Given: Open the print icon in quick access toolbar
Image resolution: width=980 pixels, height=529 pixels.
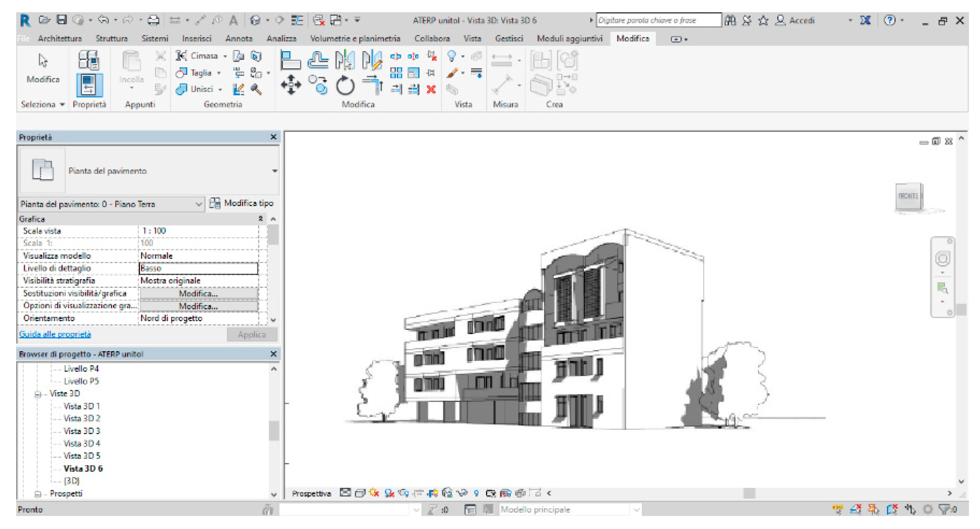Looking at the screenshot, I should pyautogui.click(x=153, y=20).
